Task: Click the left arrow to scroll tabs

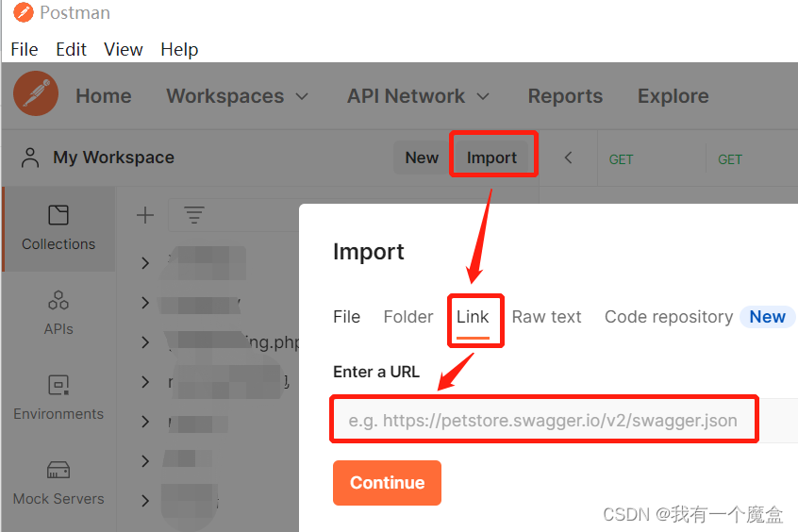Action: pyautogui.click(x=569, y=158)
